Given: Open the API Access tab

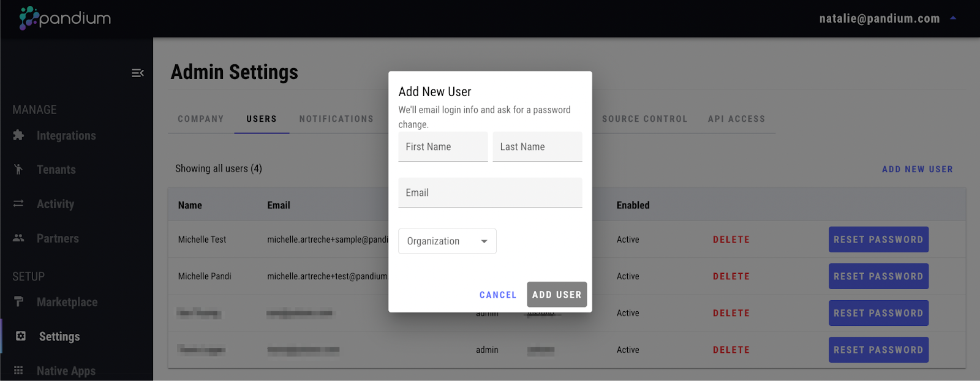Looking at the screenshot, I should [736, 119].
